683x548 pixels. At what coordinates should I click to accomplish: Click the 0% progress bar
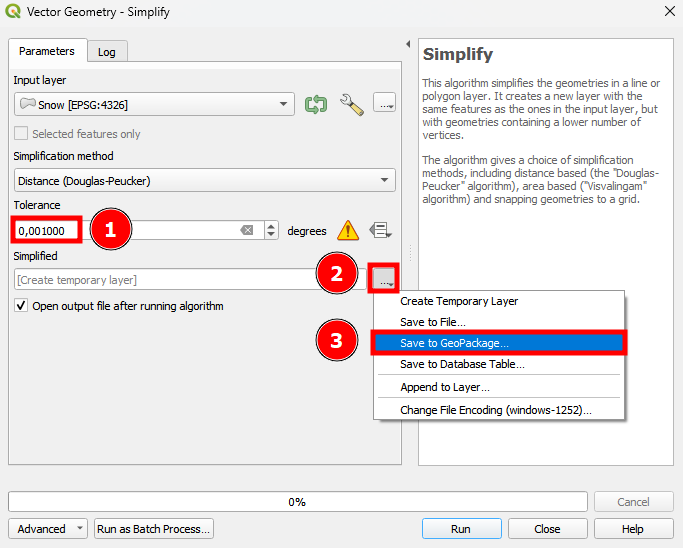click(x=297, y=502)
